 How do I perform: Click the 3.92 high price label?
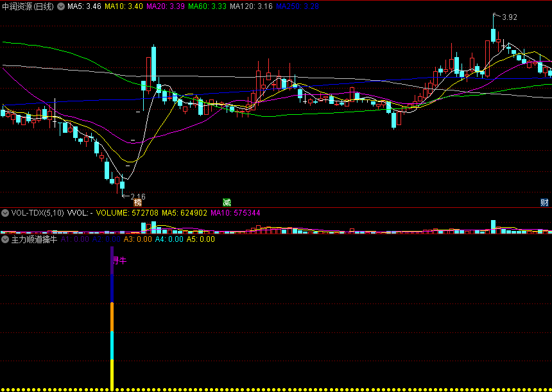tap(510, 17)
